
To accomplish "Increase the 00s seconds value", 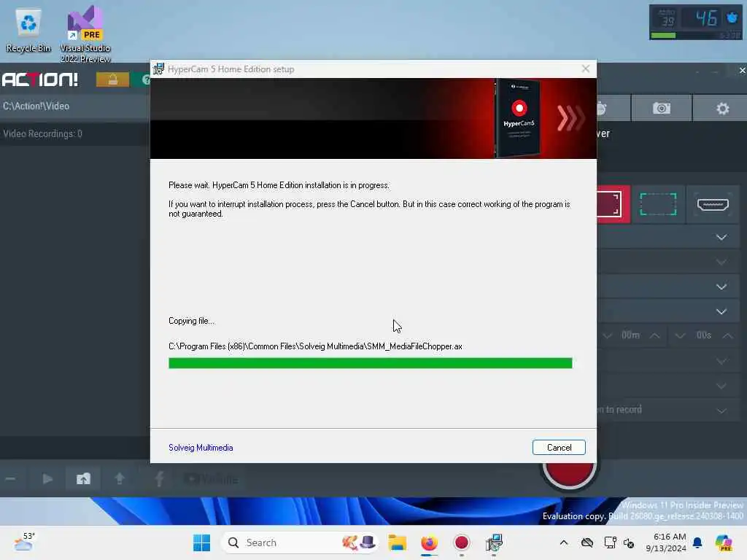I will click(x=727, y=335).
